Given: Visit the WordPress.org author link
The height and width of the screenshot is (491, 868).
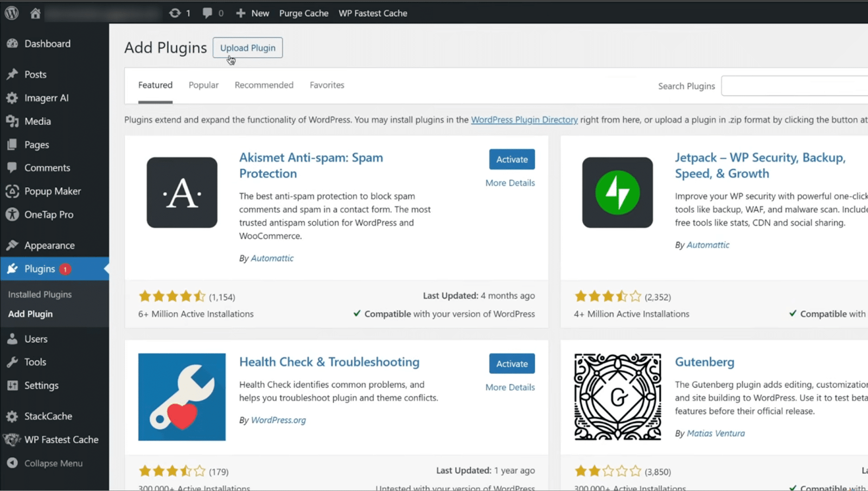Looking at the screenshot, I should 278,420.
